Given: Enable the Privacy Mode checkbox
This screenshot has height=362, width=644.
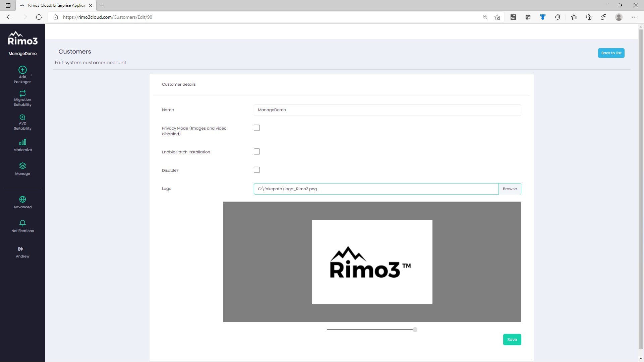Looking at the screenshot, I should 257,128.
